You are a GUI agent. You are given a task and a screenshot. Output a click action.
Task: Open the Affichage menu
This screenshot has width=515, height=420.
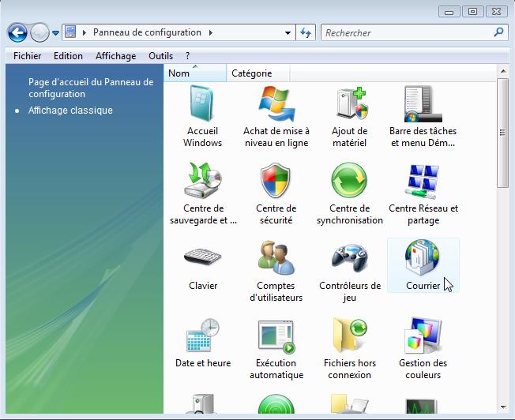(x=115, y=56)
